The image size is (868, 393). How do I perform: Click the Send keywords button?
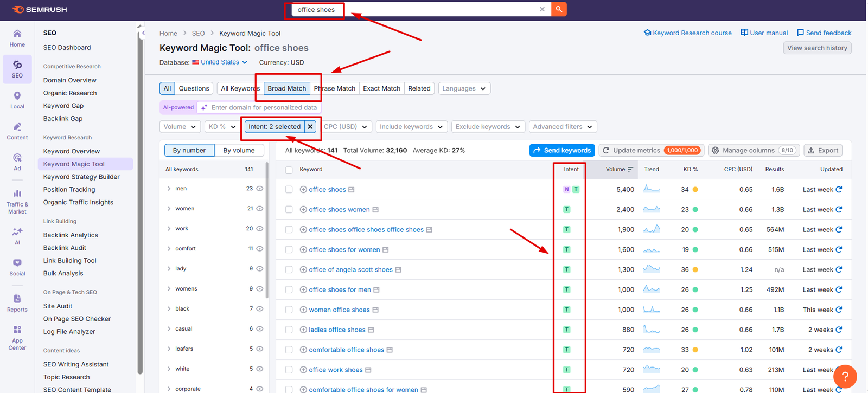pyautogui.click(x=562, y=150)
